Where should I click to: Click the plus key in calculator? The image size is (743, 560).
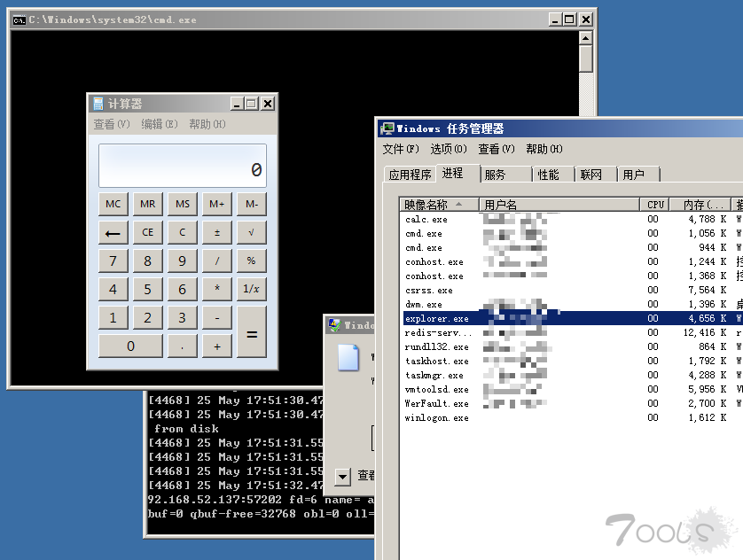pyautogui.click(x=217, y=346)
